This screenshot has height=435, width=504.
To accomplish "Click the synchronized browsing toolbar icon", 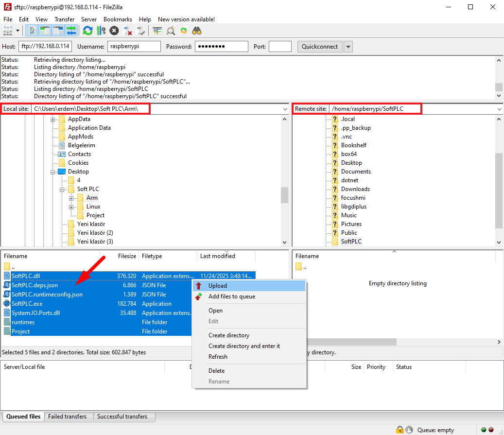I will 184,31.
